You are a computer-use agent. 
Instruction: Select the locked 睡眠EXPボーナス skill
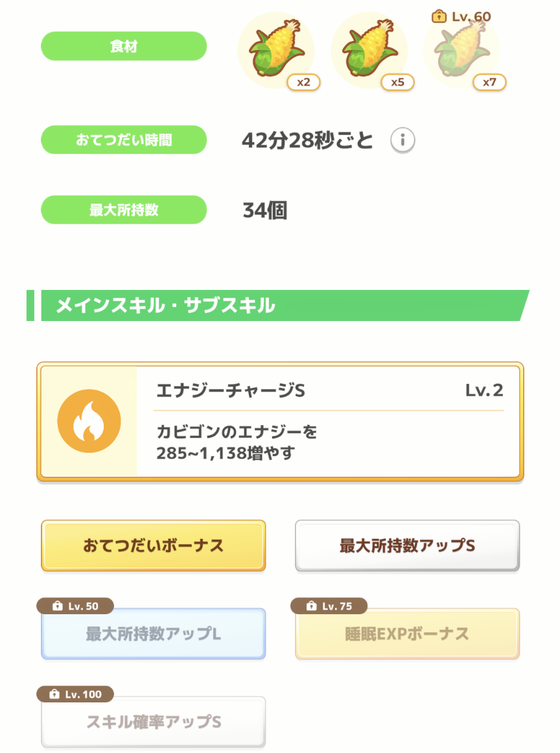pos(408,634)
